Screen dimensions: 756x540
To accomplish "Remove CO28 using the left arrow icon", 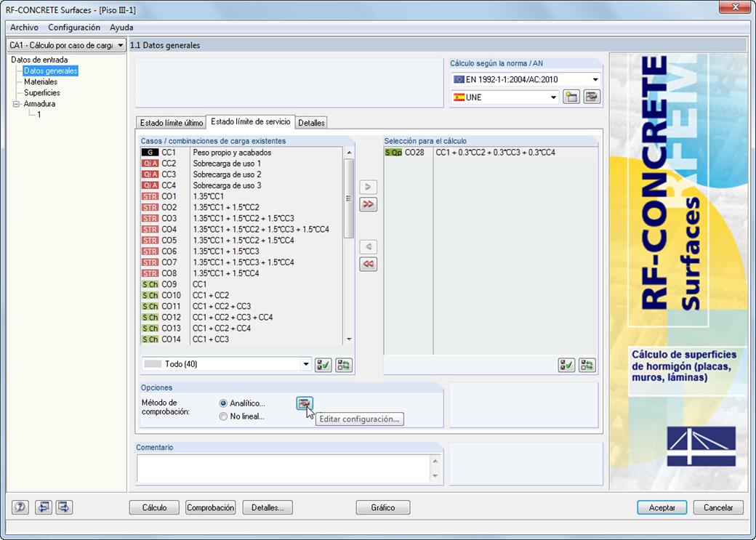I will point(368,246).
